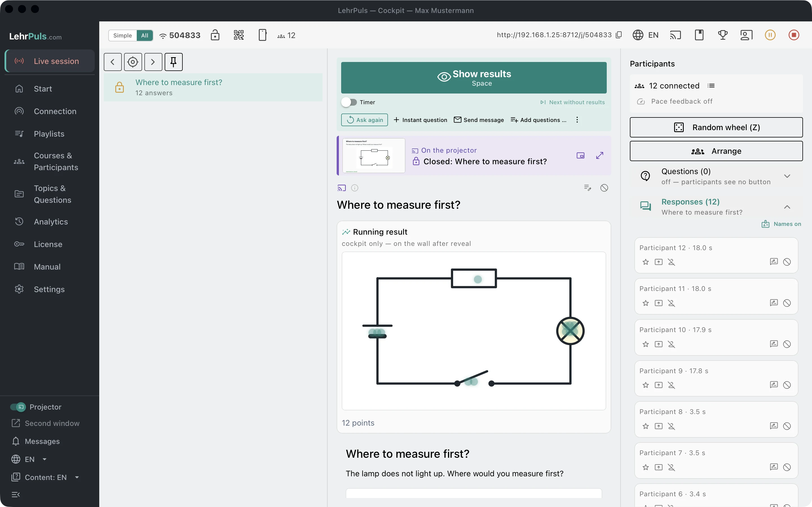Stop the session with red stop icon
This screenshot has width=812, height=507.
click(794, 35)
